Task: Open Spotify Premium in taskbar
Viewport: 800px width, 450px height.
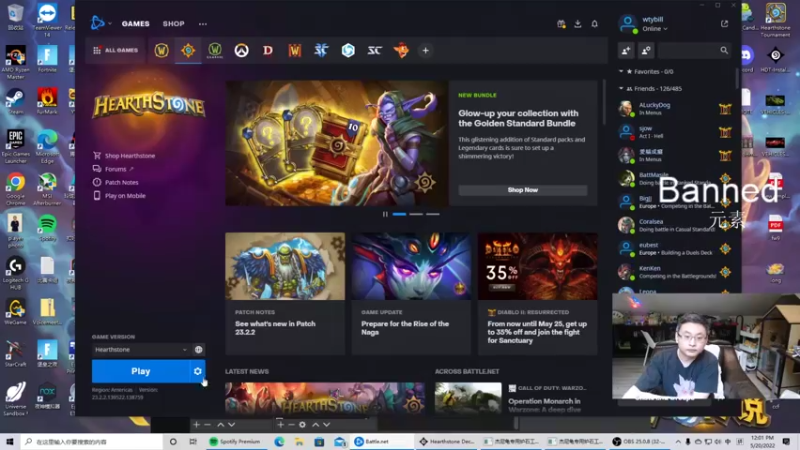Action: (236, 442)
